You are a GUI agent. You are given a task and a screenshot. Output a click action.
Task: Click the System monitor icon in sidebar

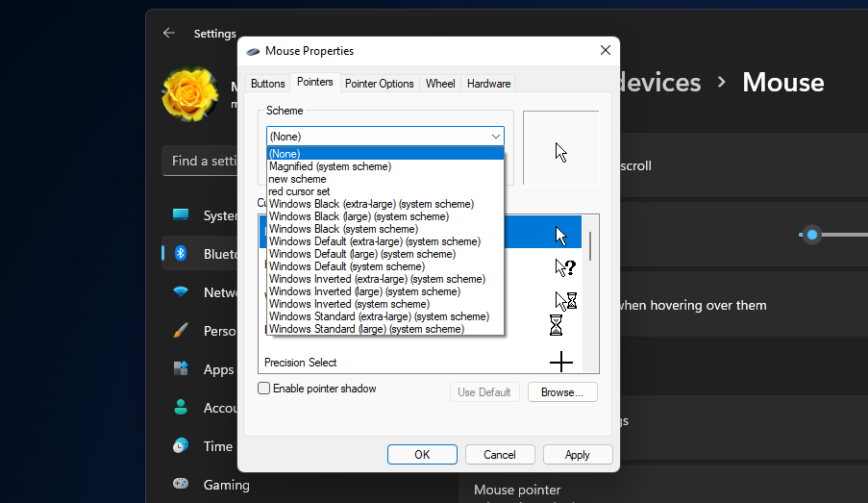tap(181, 215)
